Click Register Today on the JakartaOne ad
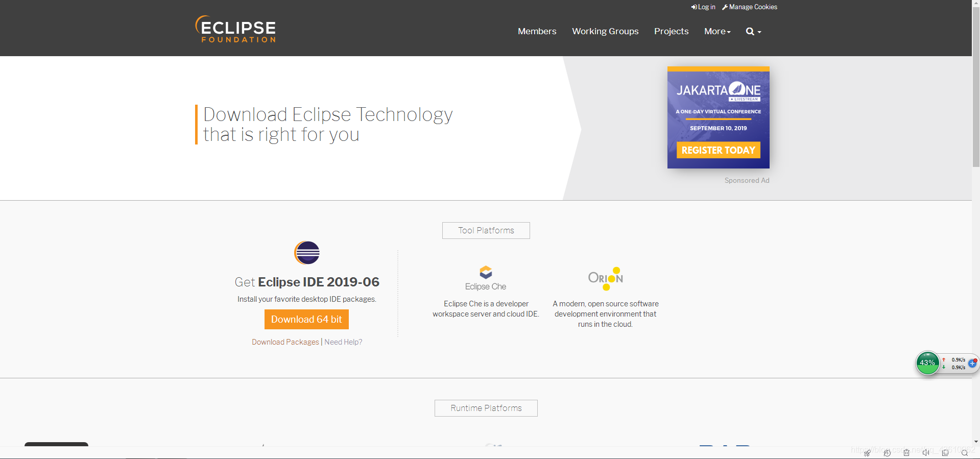980x459 pixels. tap(719, 150)
